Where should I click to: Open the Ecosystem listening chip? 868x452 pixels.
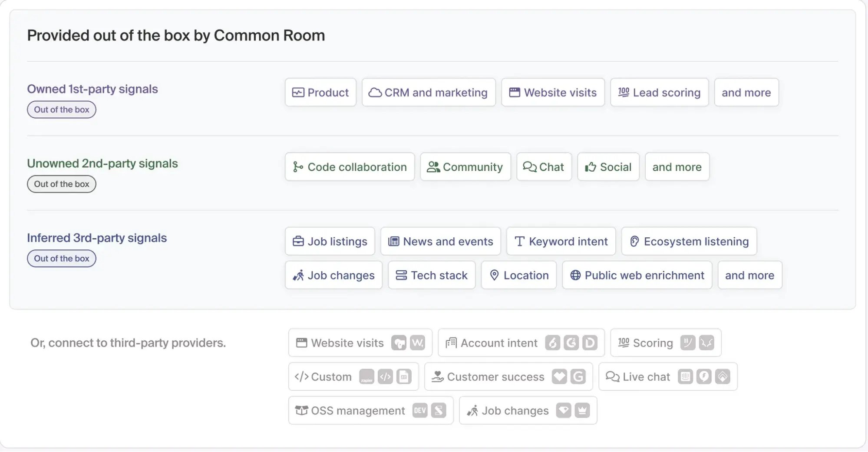click(x=689, y=242)
